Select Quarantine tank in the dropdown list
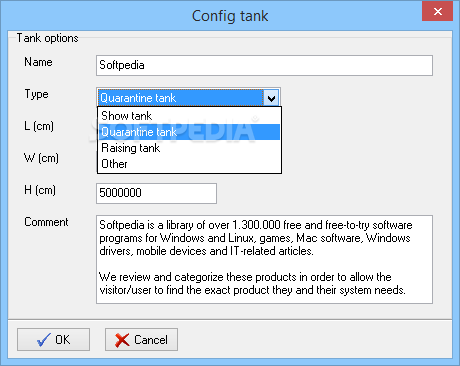This screenshot has width=460, height=366. pos(189,132)
